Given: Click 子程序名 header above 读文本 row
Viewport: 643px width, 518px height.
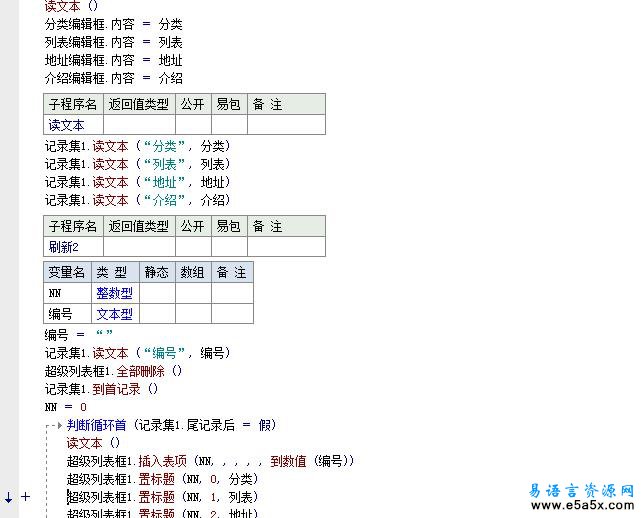Looking at the screenshot, I should click(73, 104).
